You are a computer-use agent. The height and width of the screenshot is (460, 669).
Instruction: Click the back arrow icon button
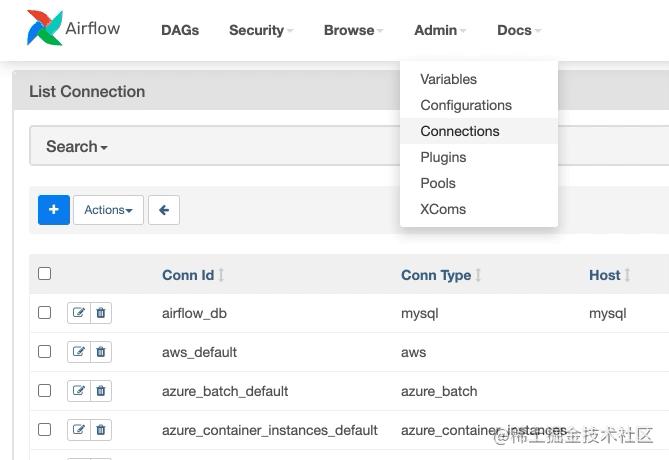(164, 210)
